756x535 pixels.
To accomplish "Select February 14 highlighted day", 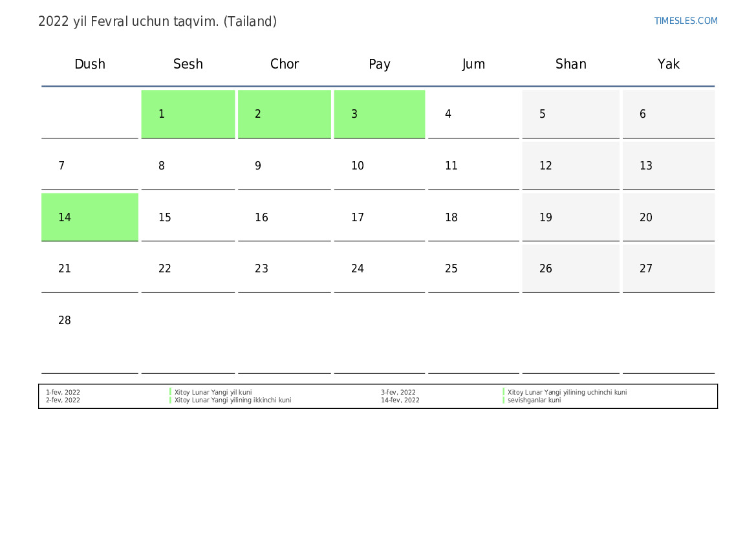I will [89, 217].
